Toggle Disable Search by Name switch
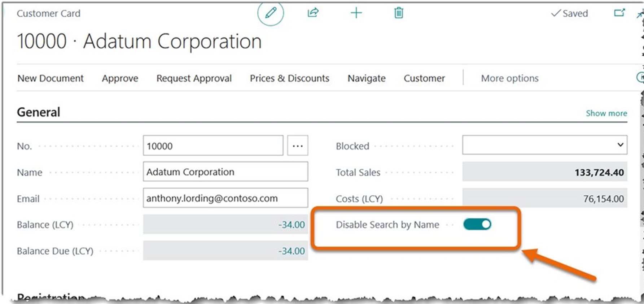The height and width of the screenshot is (304, 644). pyautogui.click(x=477, y=225)
